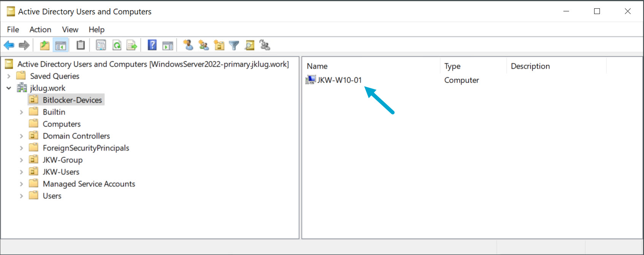Click Add to group toolbar icon
Screen dimensions: 644x255
point(265,45)
